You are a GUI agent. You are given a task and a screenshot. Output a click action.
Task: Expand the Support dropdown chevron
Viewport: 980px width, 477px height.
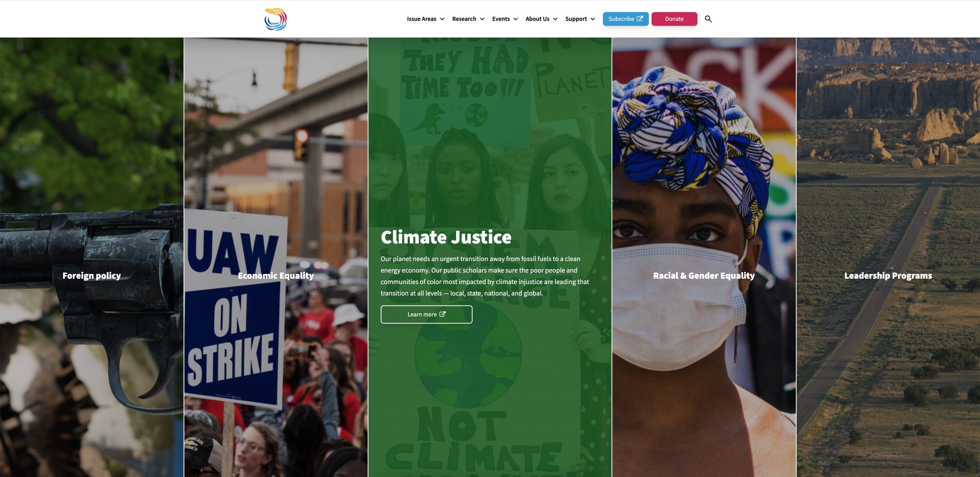(593, 19)
